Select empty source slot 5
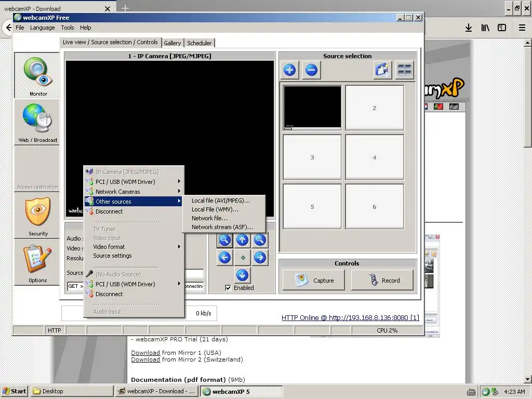 point(312,206)
